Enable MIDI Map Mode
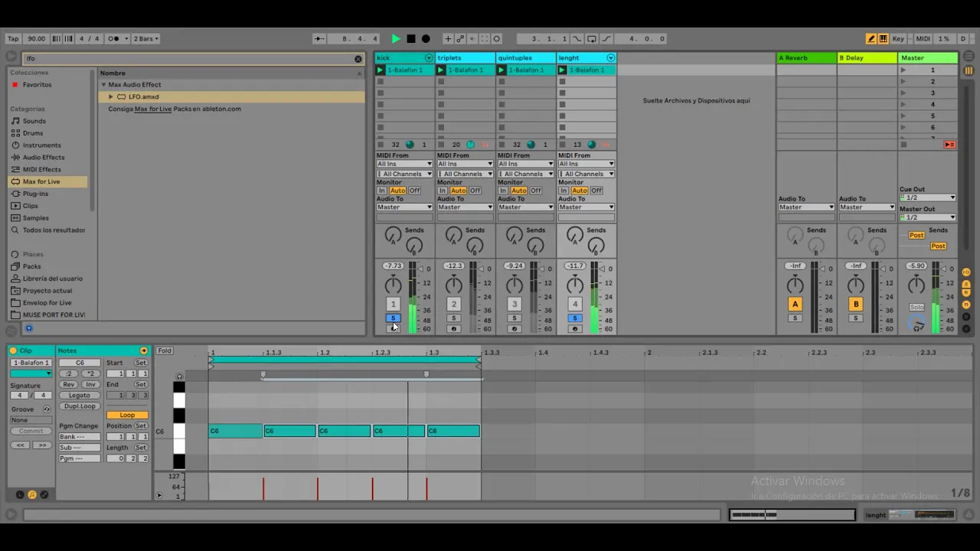Viewport: 980px width, 551px height. click(x=923, y=39)
